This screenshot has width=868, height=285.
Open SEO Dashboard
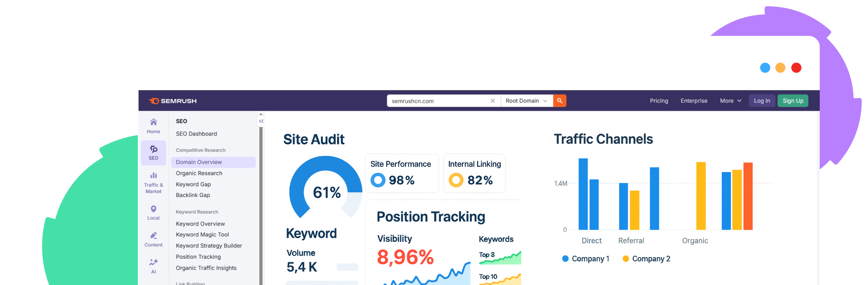[196, 134]
